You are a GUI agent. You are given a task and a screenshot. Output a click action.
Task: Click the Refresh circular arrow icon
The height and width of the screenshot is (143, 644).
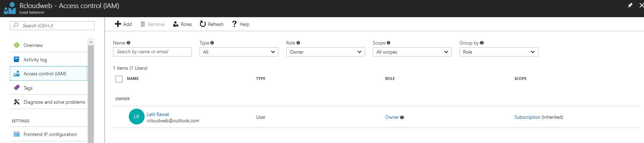[x=203, y=24]
